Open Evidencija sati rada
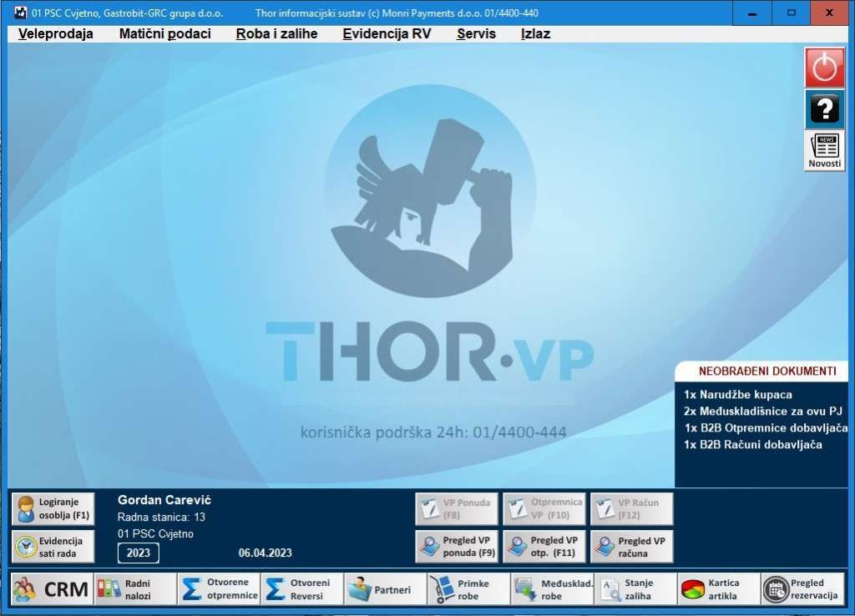The width and height of the screenshot is (855, 616). click(x=53, y=546)
